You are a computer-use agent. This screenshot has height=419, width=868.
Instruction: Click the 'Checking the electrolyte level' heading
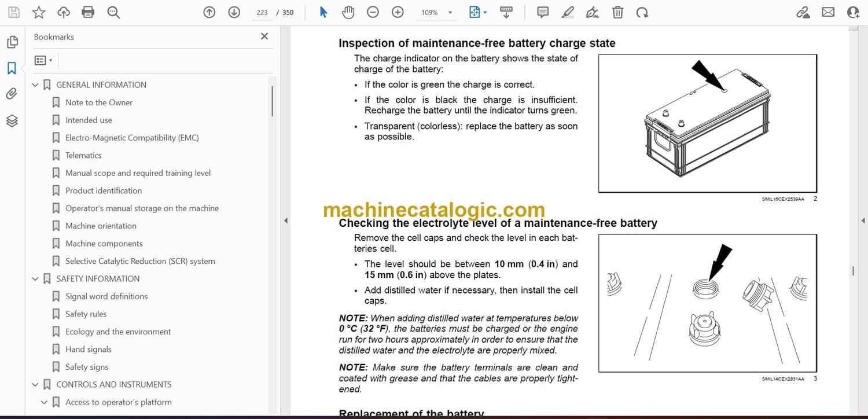498,223
